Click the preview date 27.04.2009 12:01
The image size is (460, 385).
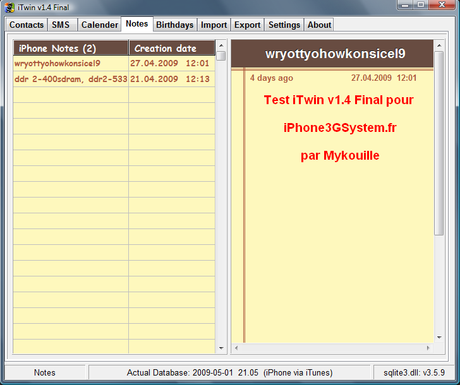[x=384, y=78]
